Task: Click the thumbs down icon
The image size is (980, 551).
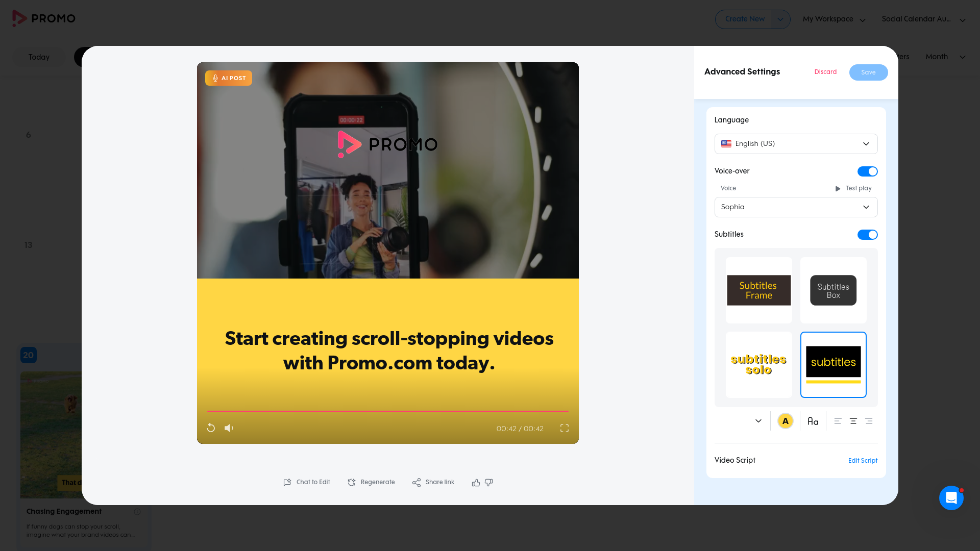Action: (489, 483)
